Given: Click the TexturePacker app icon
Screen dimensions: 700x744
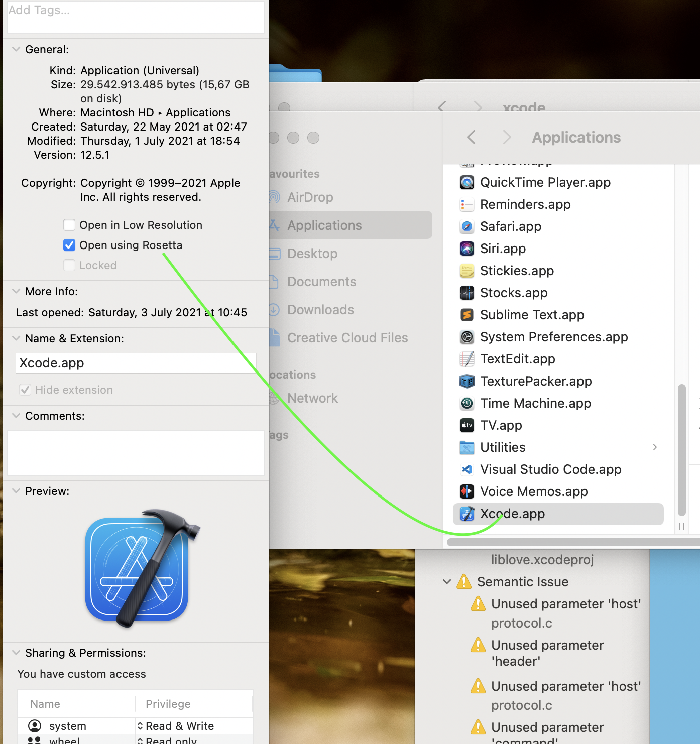Looking at the screenshot, I should click(467, 381).
